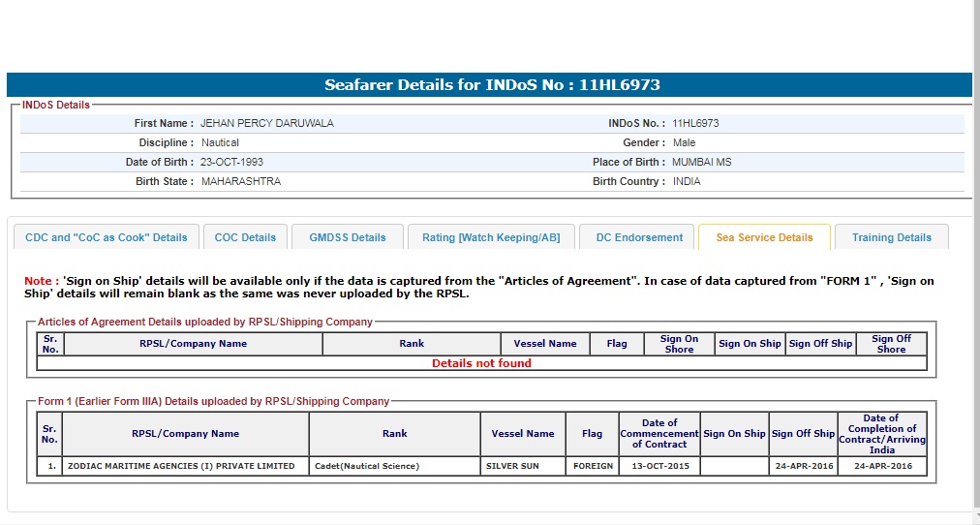Open Rating [Watch Keeping/AB] tab
The height and width of the screenshot is (525, 980).
point(491,237)
